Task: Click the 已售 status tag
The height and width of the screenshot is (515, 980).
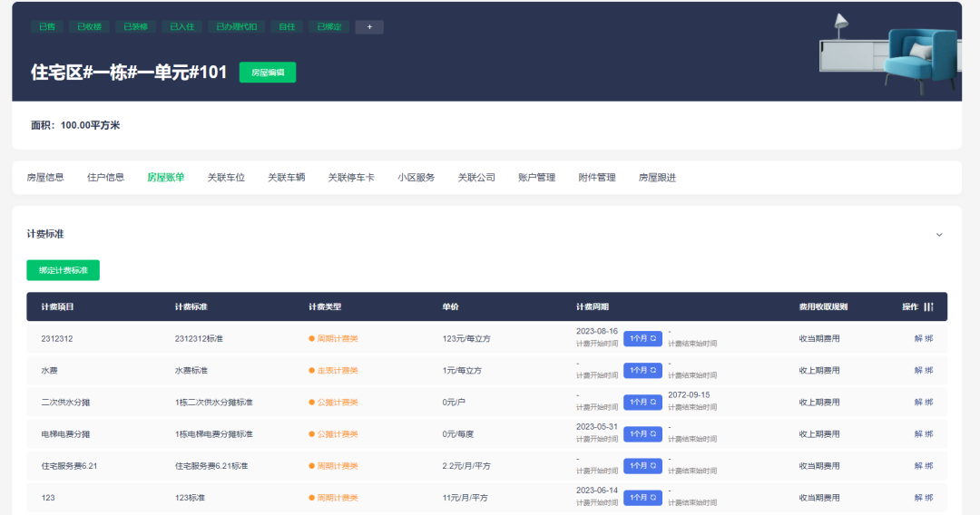Action: tap(47, 27)
